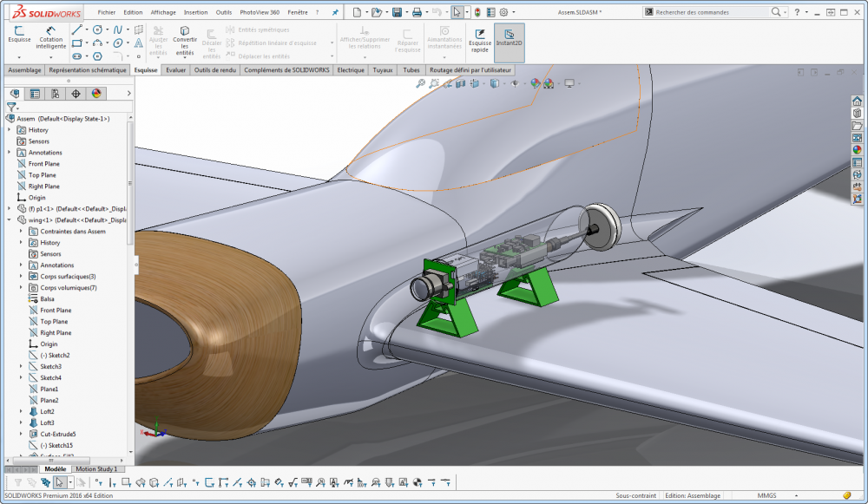868x504 pixels.
Task: Expand the Corps surfaciques(3) folder
Action: pos(21,277)
